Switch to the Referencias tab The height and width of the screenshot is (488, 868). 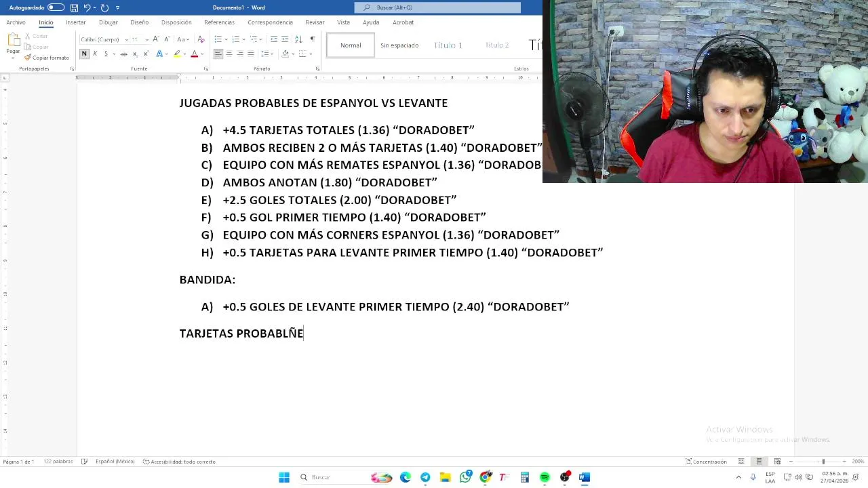(x=219, y=22)
